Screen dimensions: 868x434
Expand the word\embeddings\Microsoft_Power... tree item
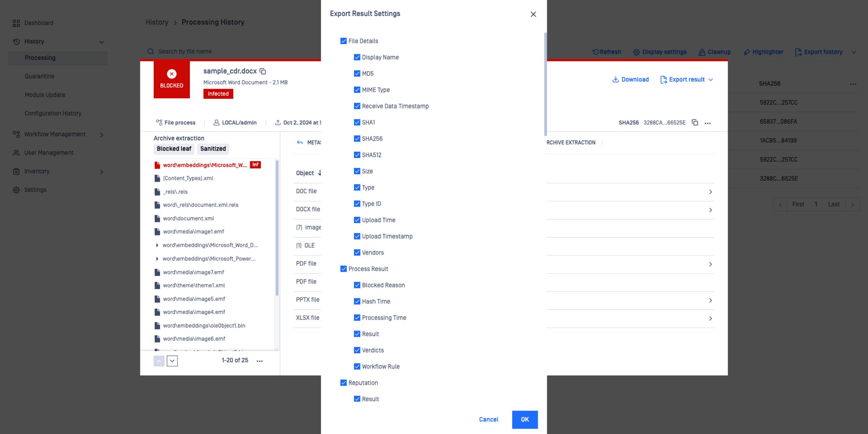[x=157, y=259]
